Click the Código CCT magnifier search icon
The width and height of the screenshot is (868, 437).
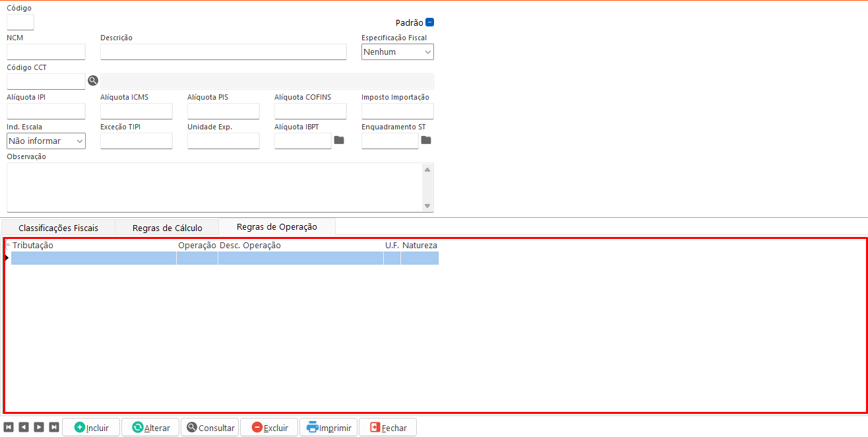pyautogui.click(x=93, y=81)
